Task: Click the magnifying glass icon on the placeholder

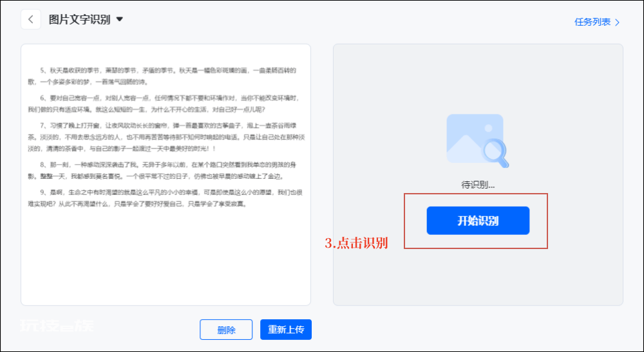Action: [495, 153]
